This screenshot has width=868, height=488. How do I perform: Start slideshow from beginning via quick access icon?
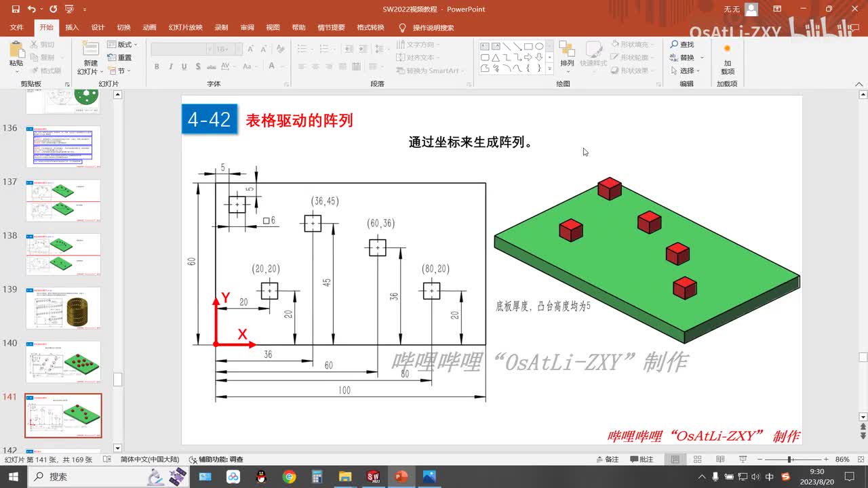[68, 9]
